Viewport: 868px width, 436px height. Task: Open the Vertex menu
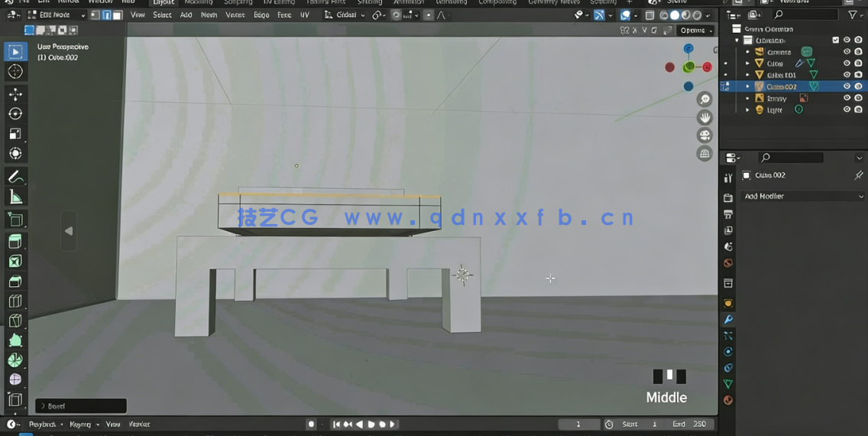[x=235, y=15]
